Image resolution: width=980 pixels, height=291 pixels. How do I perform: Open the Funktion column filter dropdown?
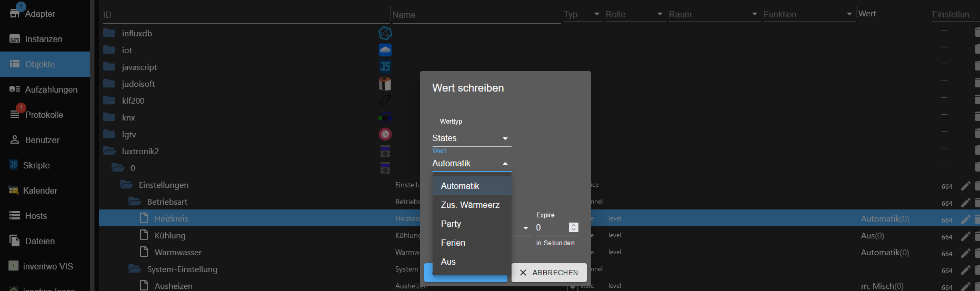808,14
